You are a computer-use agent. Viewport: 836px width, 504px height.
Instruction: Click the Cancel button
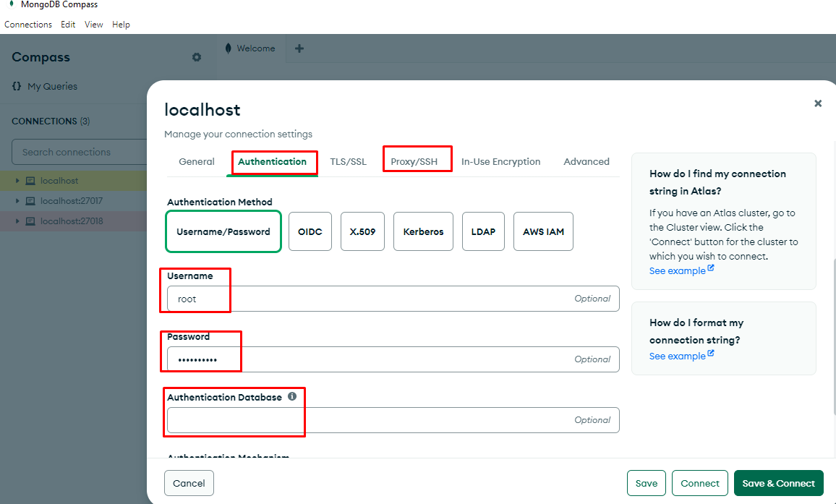[189, 483]
